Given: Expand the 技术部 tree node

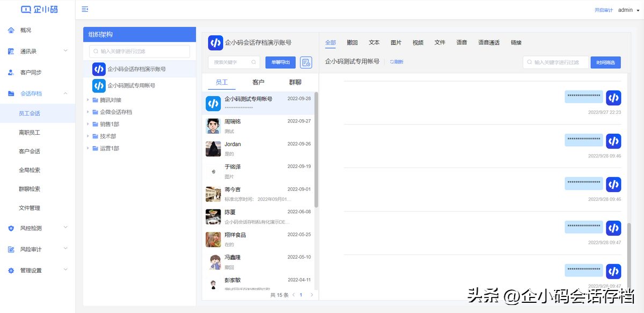Looking at the screenshot, I should [88, 136].
